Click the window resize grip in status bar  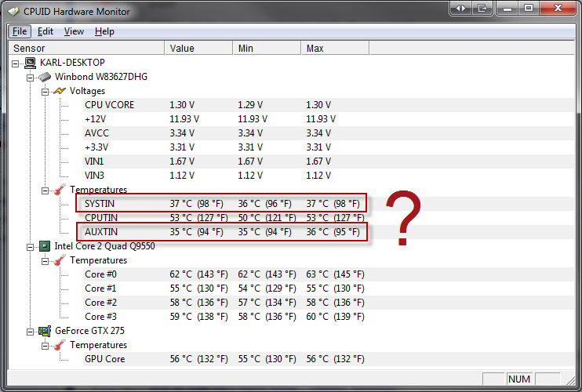(571, 381)
